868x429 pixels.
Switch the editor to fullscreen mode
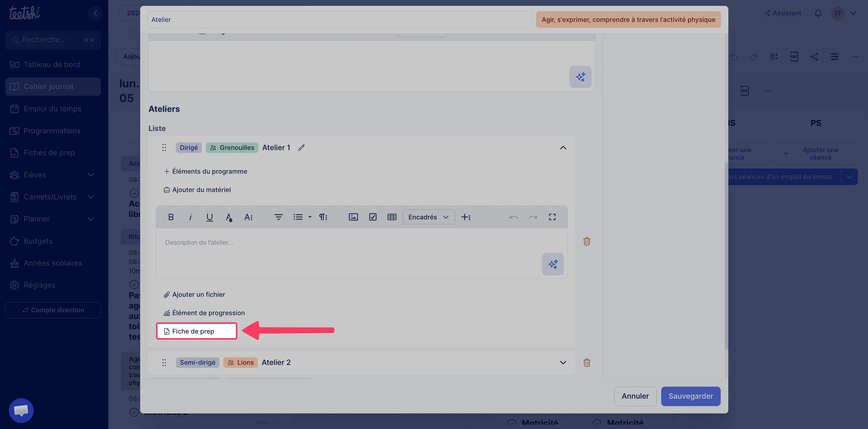(x=552, y=217)
